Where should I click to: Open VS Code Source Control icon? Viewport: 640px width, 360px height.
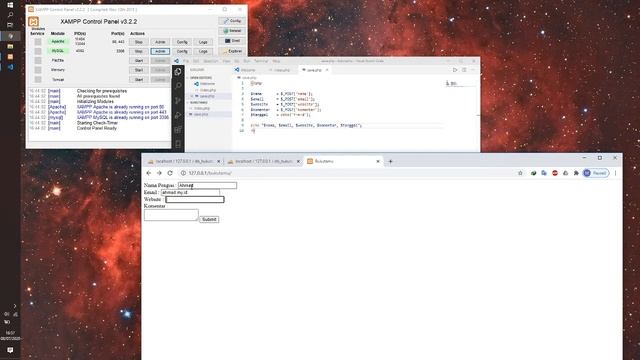(178, 101)
